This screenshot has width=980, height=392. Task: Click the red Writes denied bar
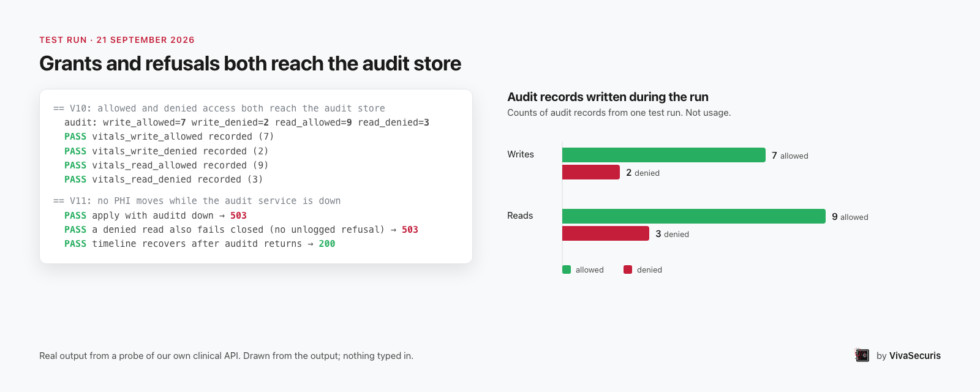tap(591, 172)
